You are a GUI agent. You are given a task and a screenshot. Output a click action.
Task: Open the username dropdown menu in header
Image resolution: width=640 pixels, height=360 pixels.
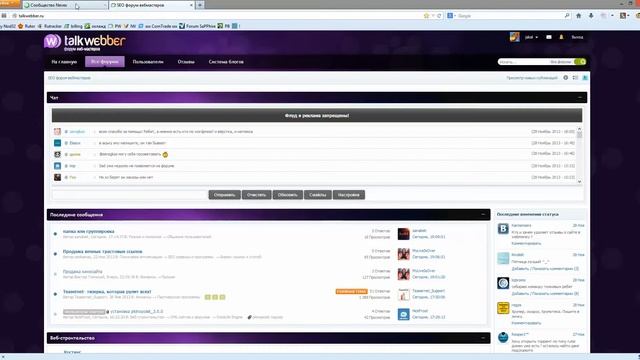(x=531, y=37)
